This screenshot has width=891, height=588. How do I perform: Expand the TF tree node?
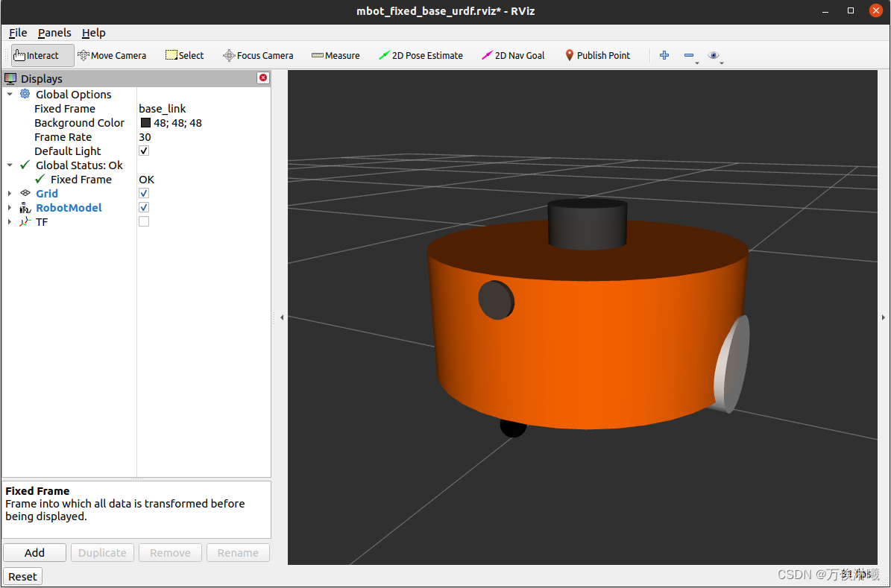(x=10, y=221)
